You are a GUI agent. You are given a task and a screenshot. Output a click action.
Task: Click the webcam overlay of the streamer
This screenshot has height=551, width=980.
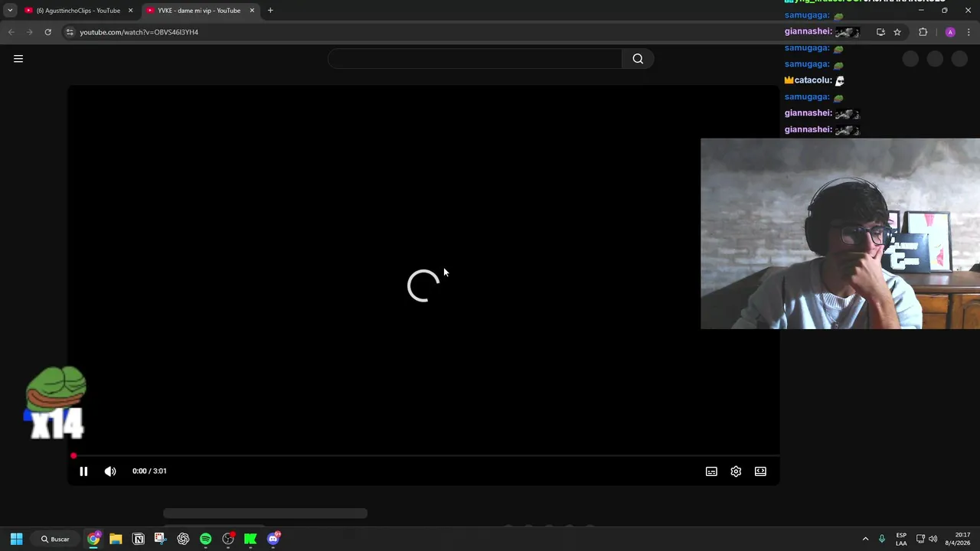tap(840, 233)
